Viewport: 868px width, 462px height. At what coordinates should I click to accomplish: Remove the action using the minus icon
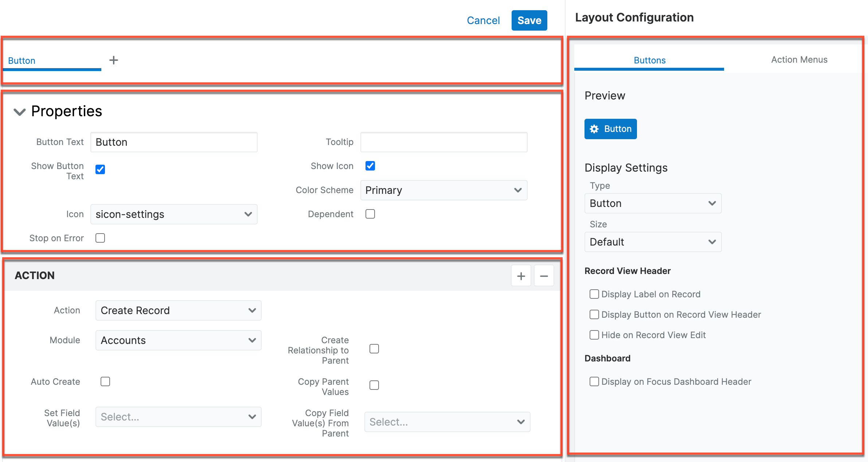click(x=544, y=276)
